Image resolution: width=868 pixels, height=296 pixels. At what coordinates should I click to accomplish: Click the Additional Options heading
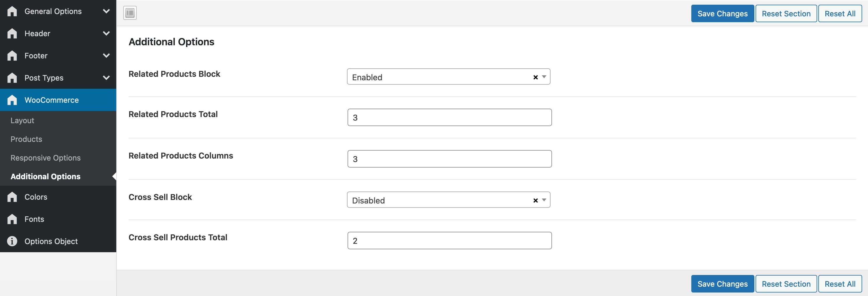click(171, 42)
